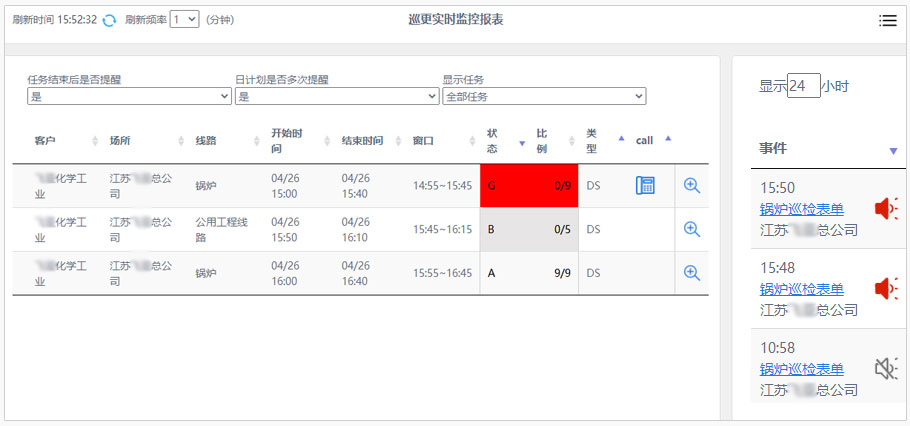Click the magnifier icon for the 16:00 boiler task

pyautogui.click(x=691, y=273)
